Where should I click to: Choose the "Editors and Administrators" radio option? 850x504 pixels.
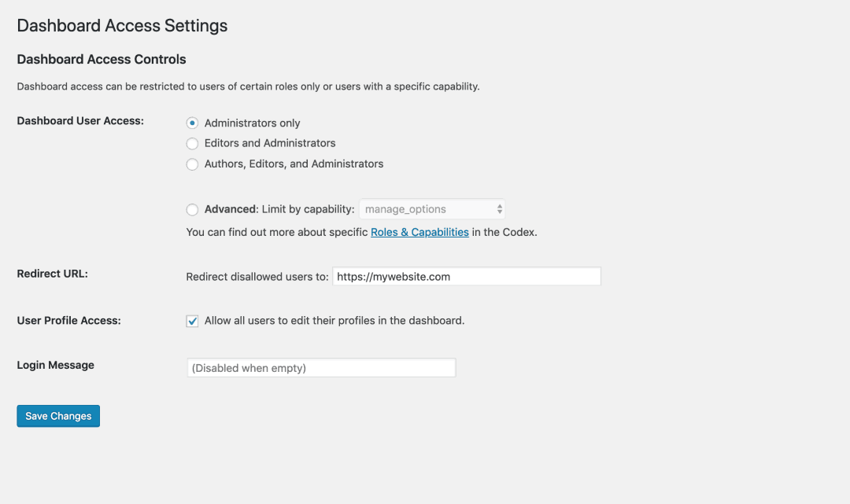coord(192,144)
